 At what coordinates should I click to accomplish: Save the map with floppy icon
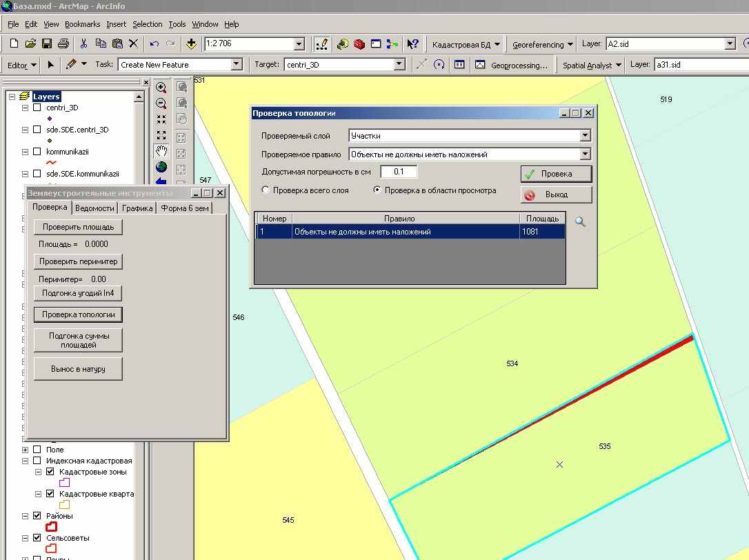47,43
